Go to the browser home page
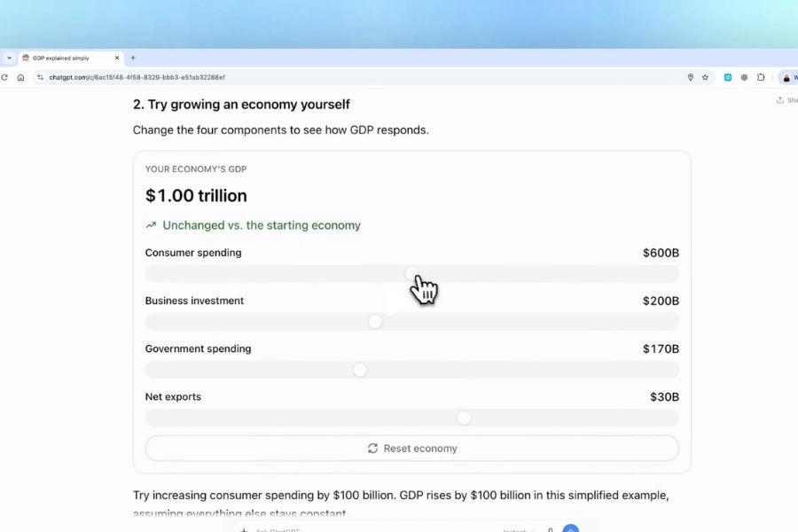 21,77
